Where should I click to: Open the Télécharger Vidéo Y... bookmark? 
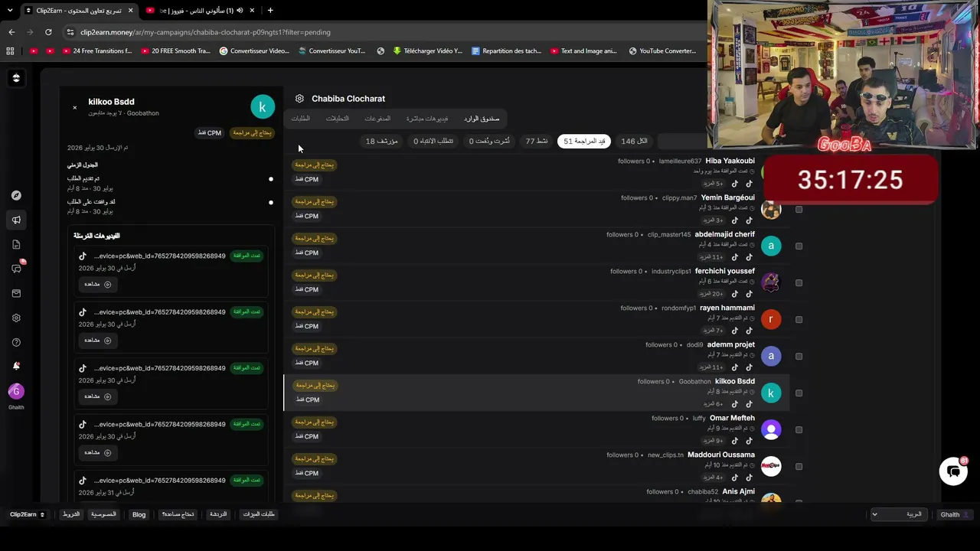[427, 51]
